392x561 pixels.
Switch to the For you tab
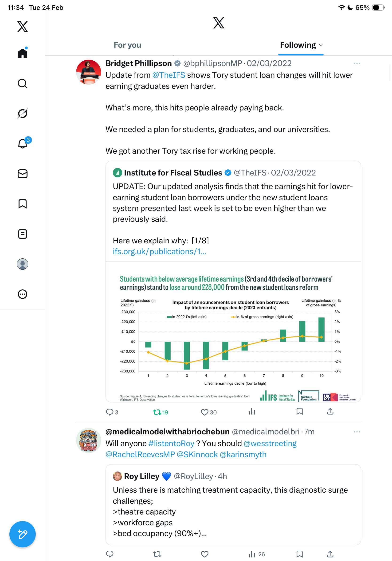coord(127,45)
